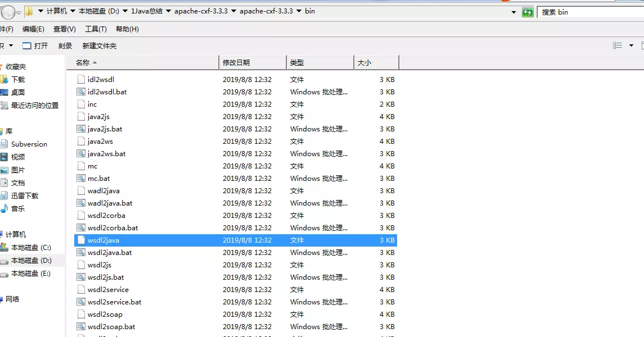Select the wsdl2java file icon
644x337 pixels.
81,240
